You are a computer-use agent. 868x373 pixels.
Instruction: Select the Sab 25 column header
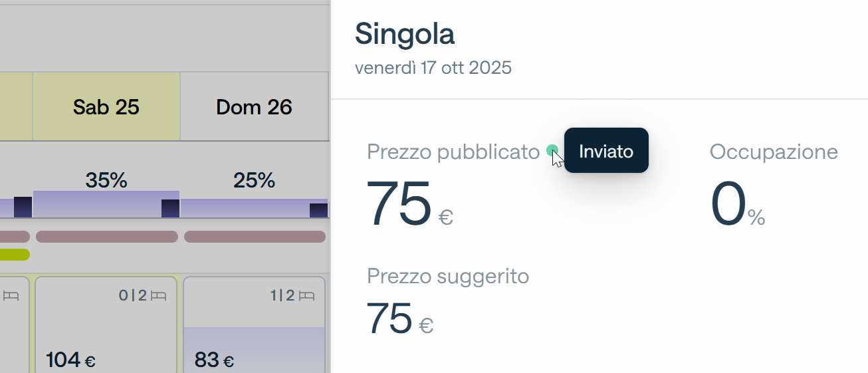[x=106, y=106]
